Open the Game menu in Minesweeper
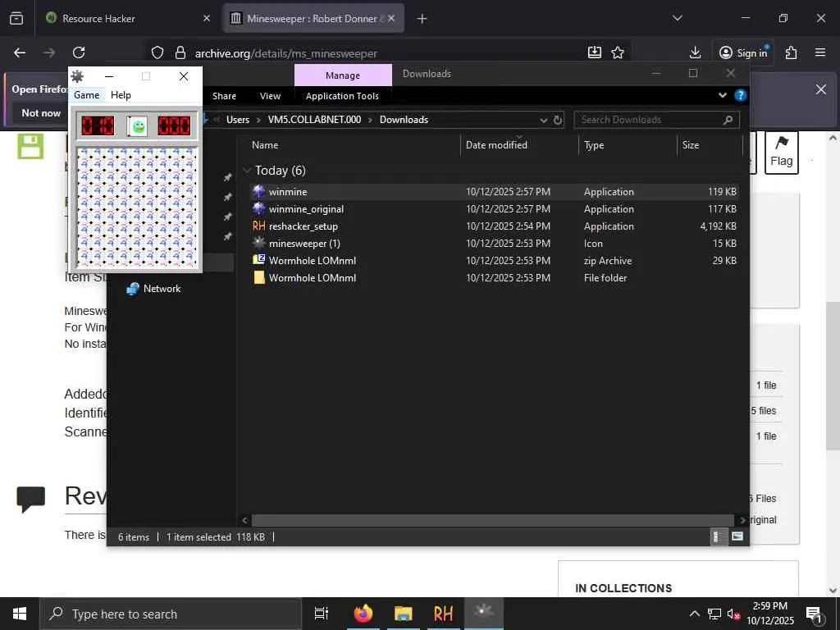Viewport: 840px width, 630px height. pyautogui.click(x=86, y=95)
